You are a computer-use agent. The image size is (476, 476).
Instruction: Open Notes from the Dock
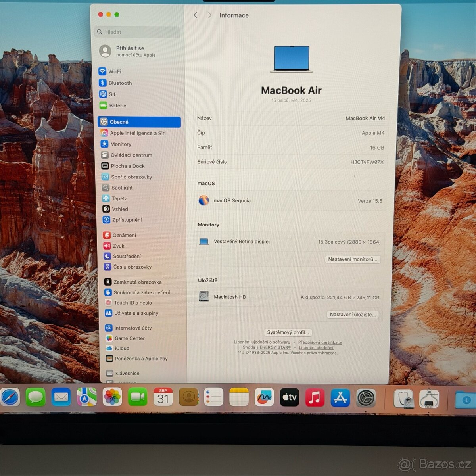click(x=239, y=397)
